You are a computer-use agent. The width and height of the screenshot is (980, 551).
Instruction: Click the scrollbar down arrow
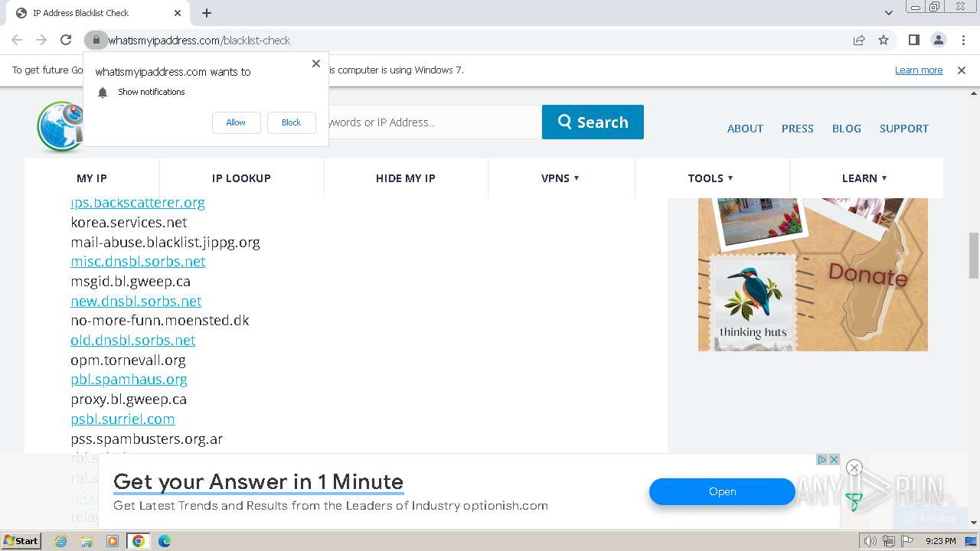pos(974,523)
